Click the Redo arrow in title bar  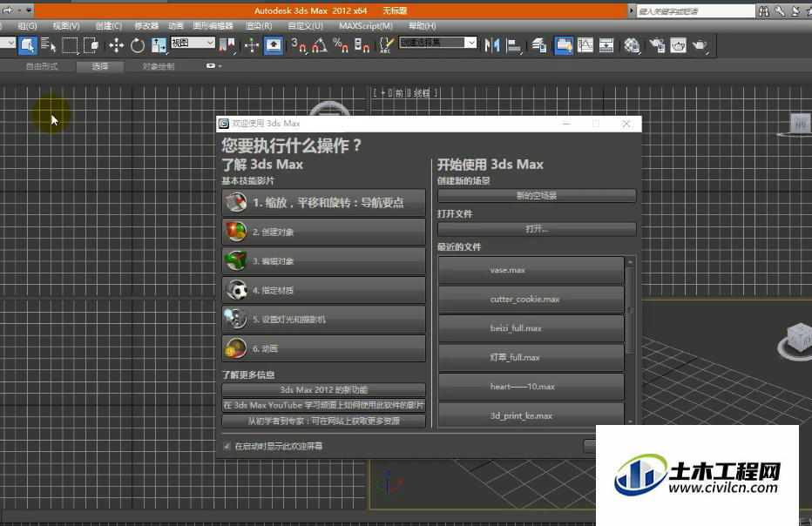click(7, 10)
